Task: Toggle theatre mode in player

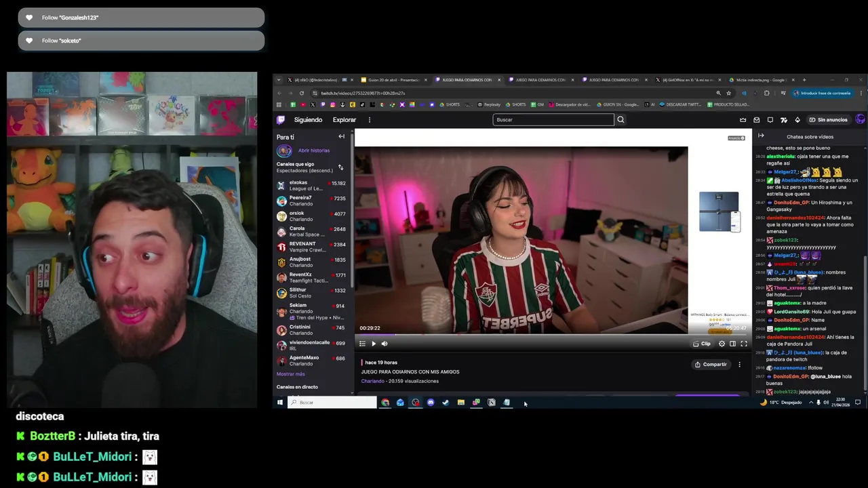Action: coord(732,344)
